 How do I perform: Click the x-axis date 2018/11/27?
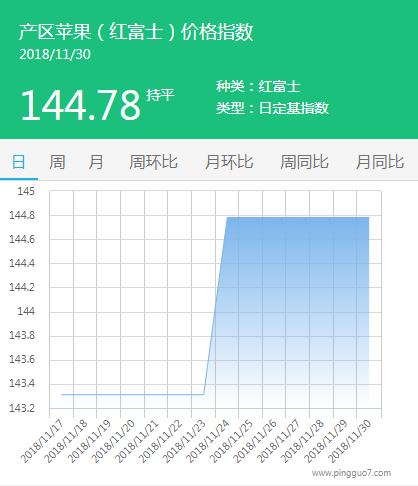tap(279, 441)
